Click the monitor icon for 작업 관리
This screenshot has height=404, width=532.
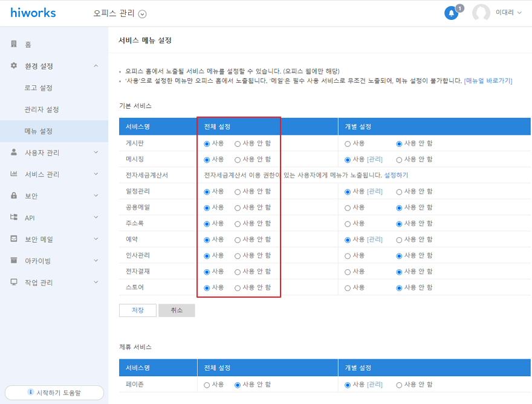tap(14, 282)
